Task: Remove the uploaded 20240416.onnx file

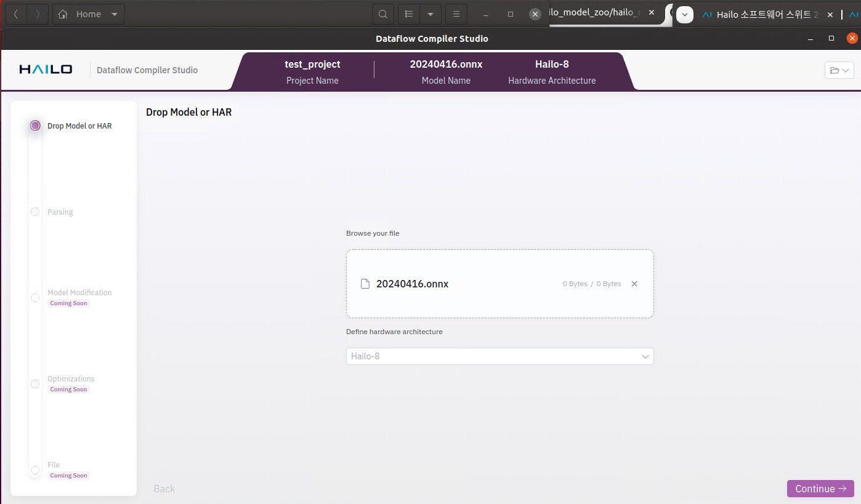Action: click(x=634, y=284)
